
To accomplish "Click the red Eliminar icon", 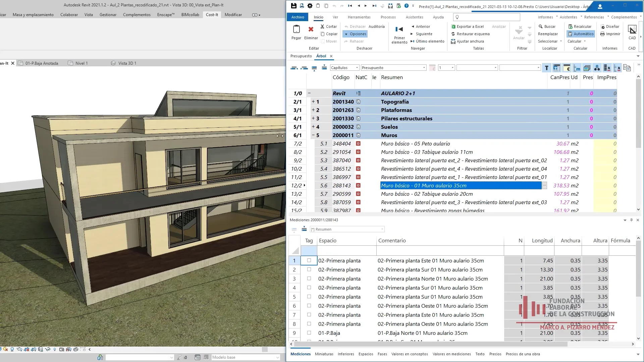I will click(x=311, y=29).
